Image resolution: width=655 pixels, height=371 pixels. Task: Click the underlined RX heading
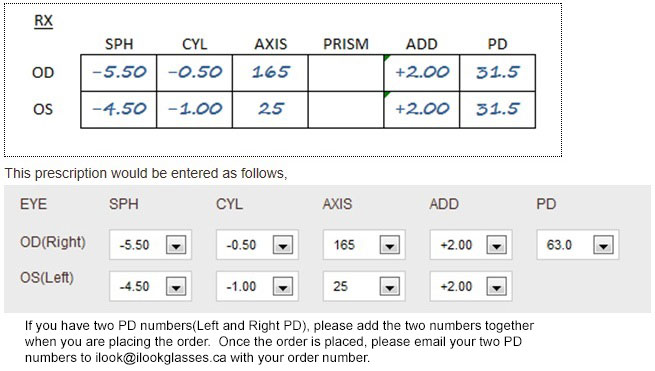[43, 21]
